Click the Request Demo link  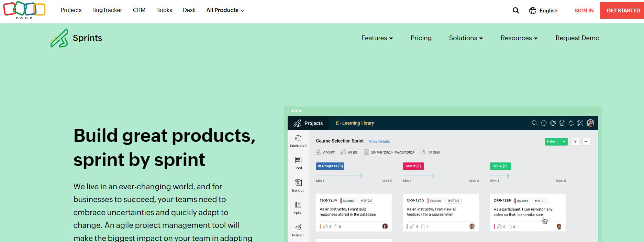click(577, 38)
